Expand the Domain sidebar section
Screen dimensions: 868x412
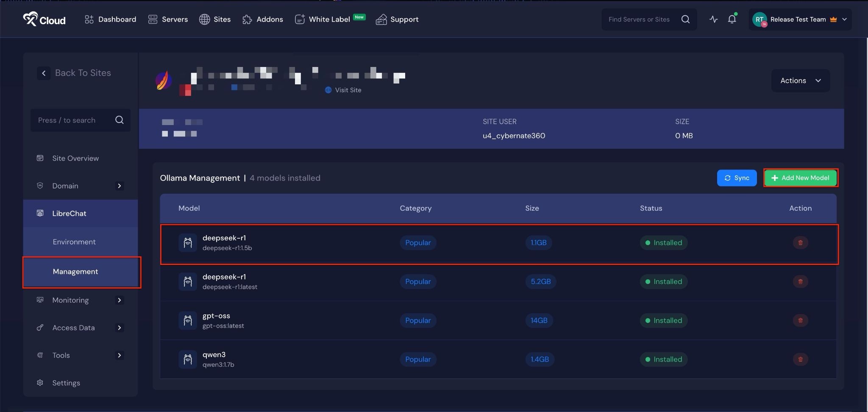(x=119, y=186)
